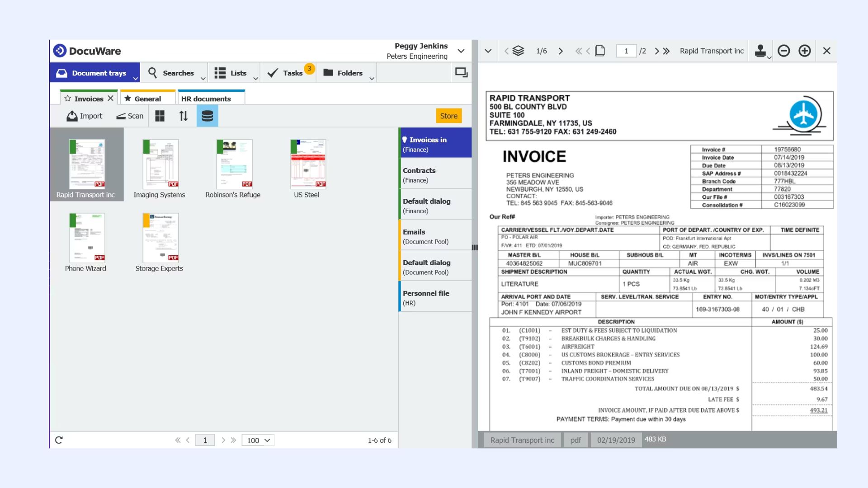868x488 pixels.
Task: Zoom in with the plus circle icon
Action: [x=805, y=51]
